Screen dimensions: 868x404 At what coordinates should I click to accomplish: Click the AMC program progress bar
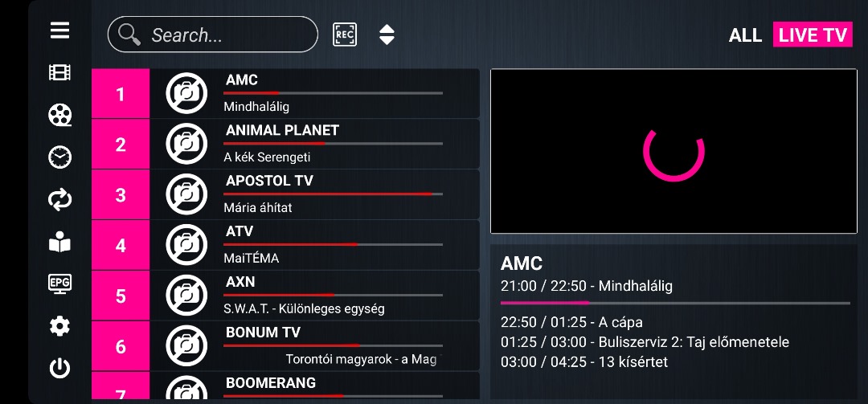(x=674, y=303)
